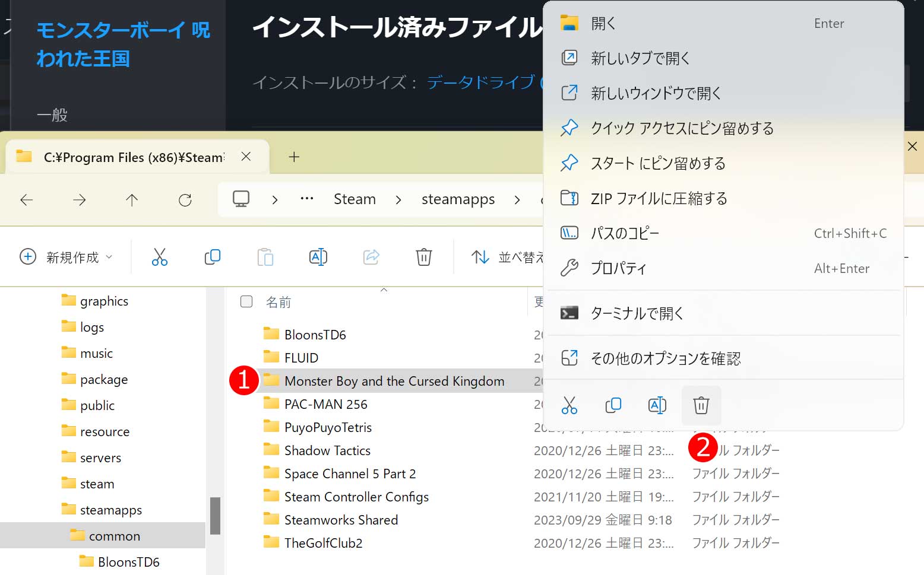
Task: Select the Cut icon in the toolbar
Action: click(159, 257)
